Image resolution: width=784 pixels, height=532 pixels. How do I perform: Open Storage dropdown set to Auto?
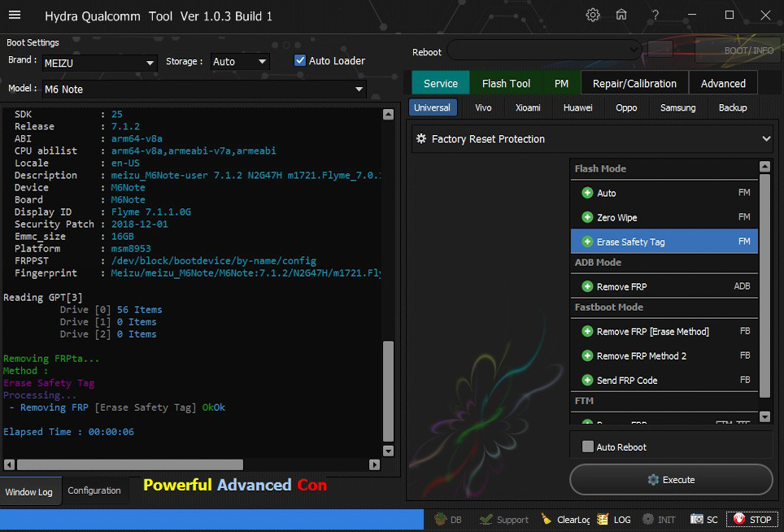[240, 62]
